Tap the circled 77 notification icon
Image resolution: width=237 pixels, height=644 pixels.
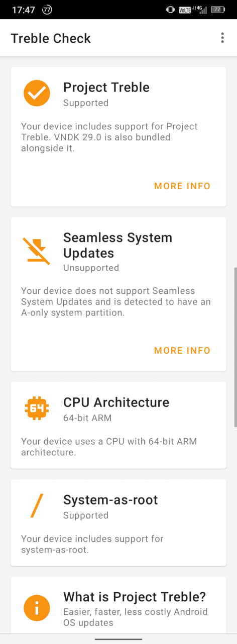point(47,10)
